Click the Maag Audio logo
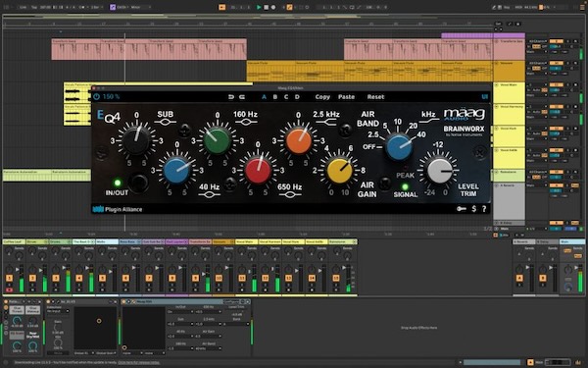 point(464,114)
